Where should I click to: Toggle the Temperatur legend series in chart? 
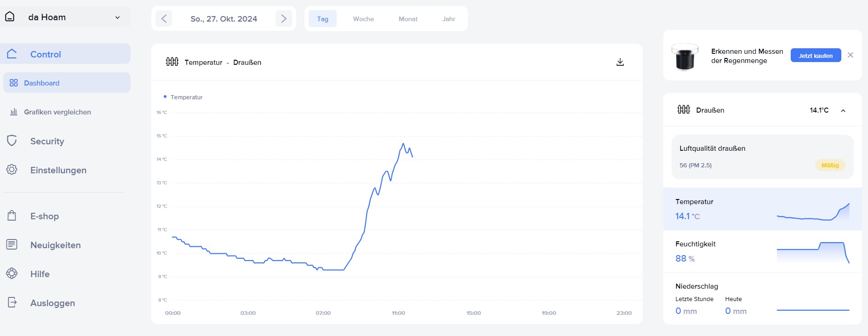[183, 97]
